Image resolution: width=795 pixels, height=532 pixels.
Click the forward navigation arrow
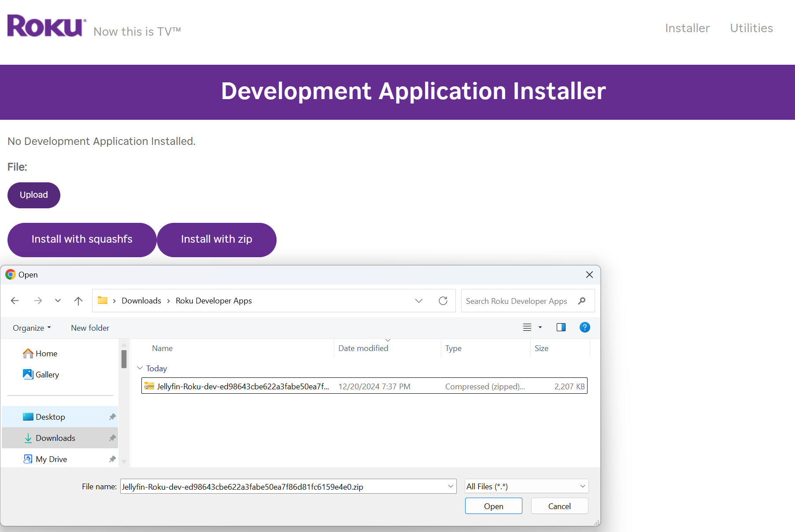coord(38,301)
